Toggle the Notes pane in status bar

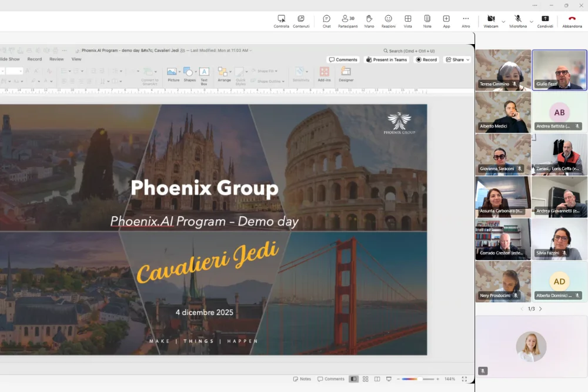[302, 379]
